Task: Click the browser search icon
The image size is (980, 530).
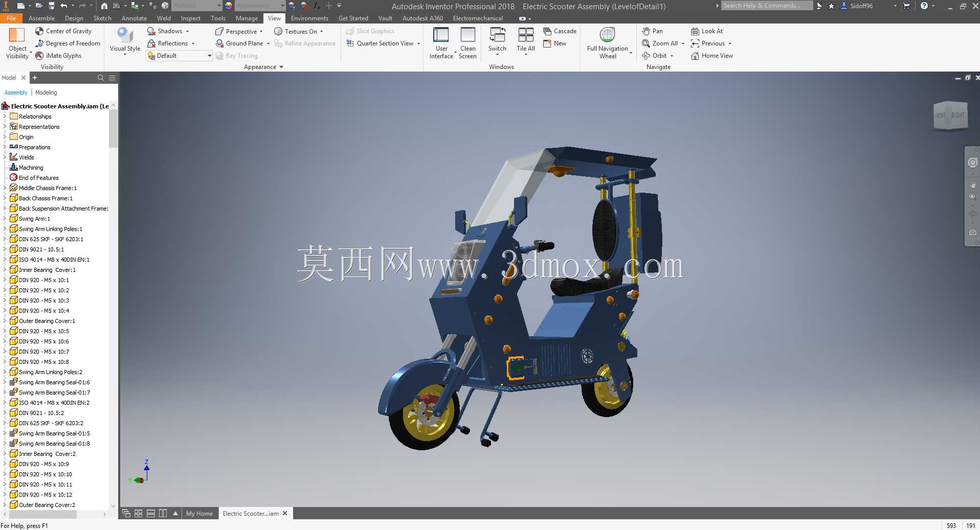Action: click(x=101, y=78)
